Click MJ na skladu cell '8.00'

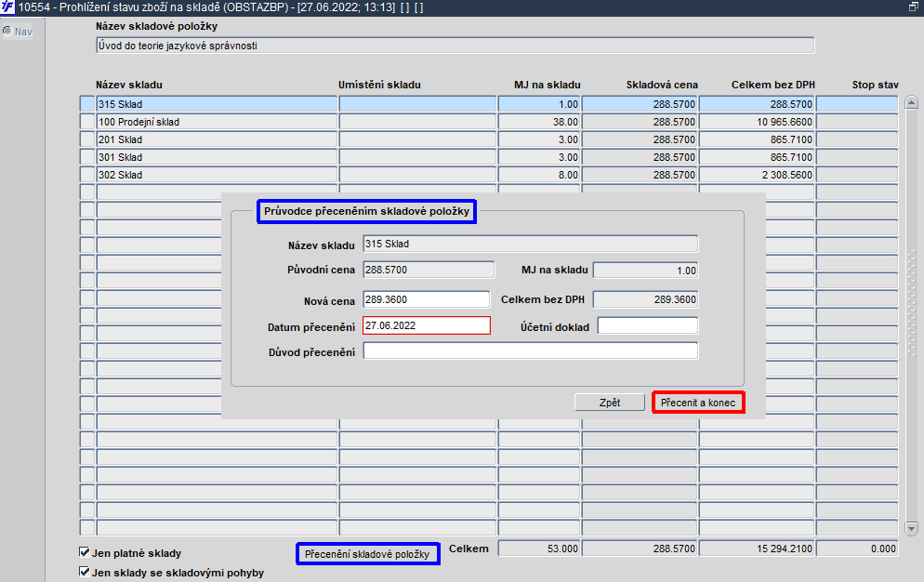(x=539, y=175)
